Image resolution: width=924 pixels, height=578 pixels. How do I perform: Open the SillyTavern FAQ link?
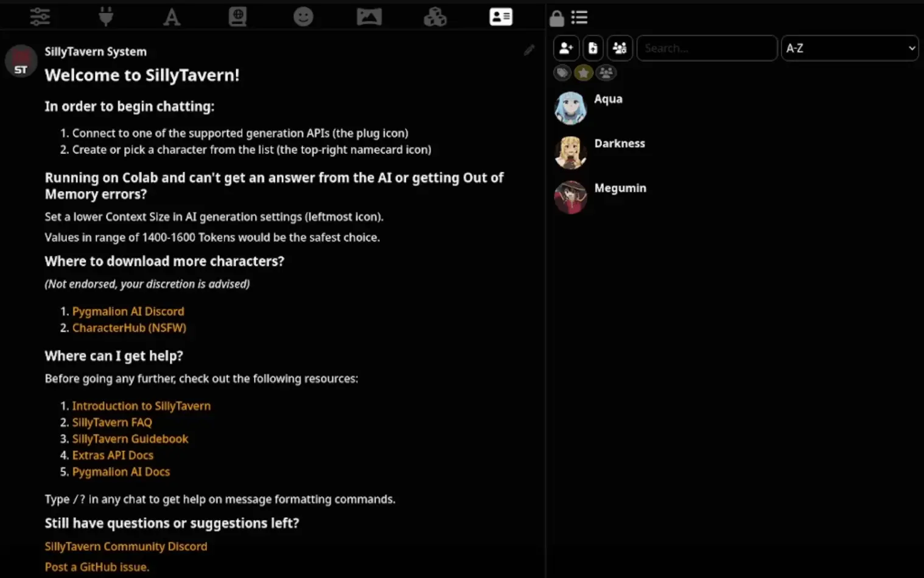tap(112, 422)
